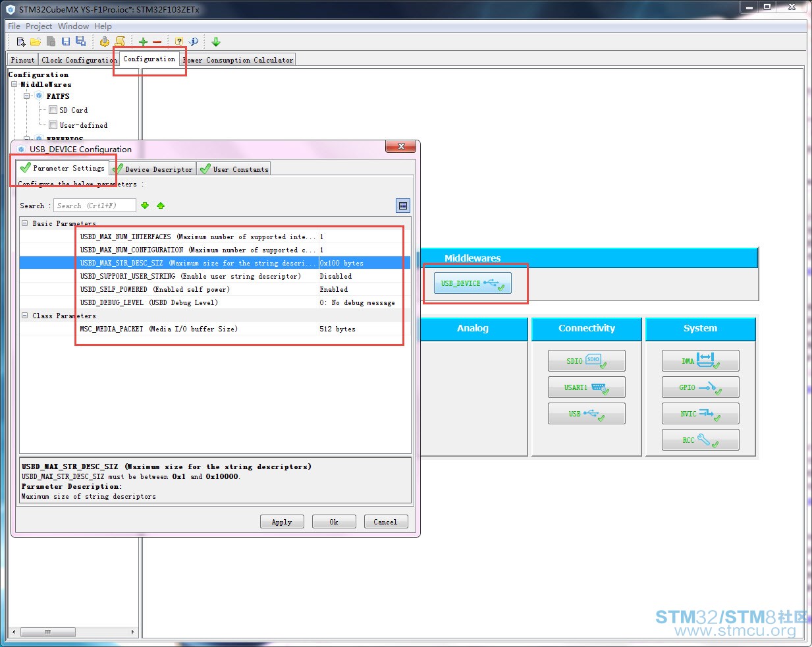Image resolution: width=812 pixels, height=647 pixels.
Task: Open NVIC system configuration
Action: [x=701, y=413]
